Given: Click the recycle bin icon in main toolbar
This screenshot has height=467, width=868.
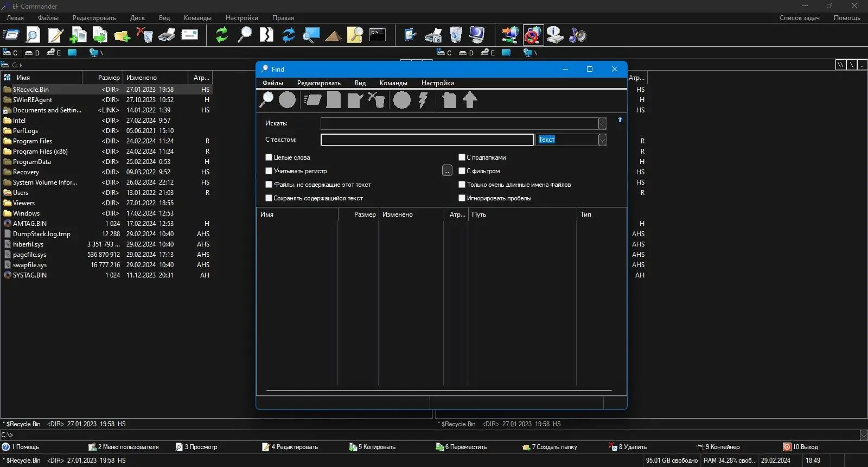Looking at the screenshot, I should (x=456, y=35).
